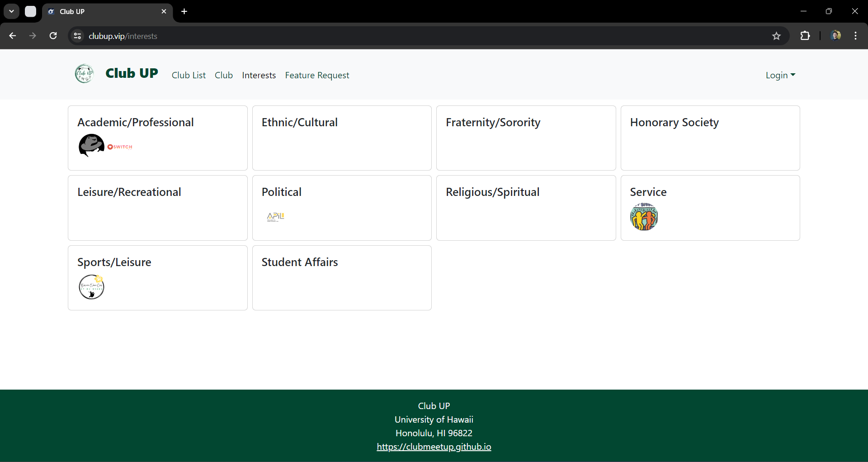Open the browser extensions puzzle icon
Viewport: 868px width, 462px height.
click(806, 36)
